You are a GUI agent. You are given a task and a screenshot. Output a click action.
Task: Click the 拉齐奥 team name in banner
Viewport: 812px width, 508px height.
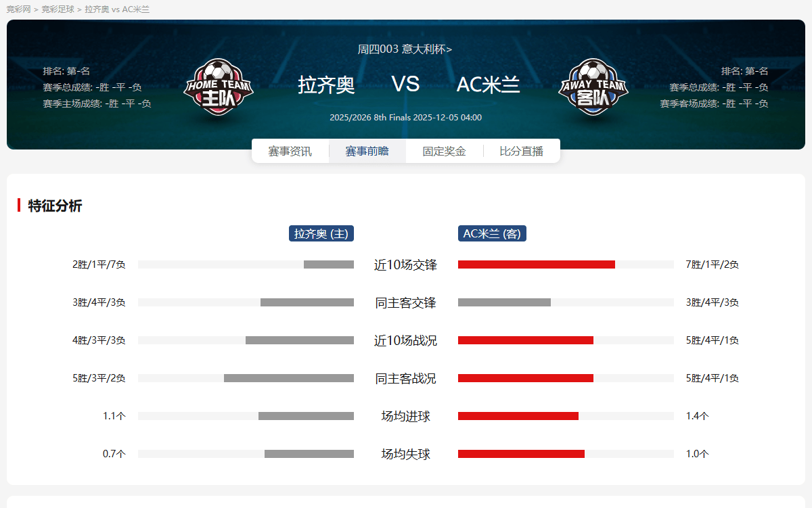pos(326,85)
